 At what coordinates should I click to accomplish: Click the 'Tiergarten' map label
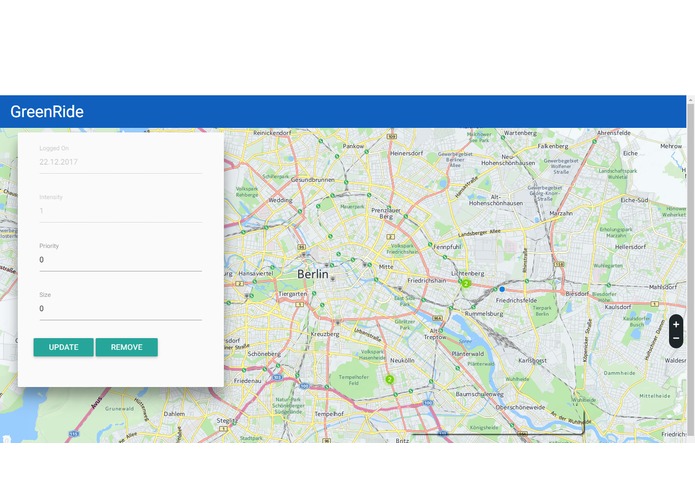(293, 294)
